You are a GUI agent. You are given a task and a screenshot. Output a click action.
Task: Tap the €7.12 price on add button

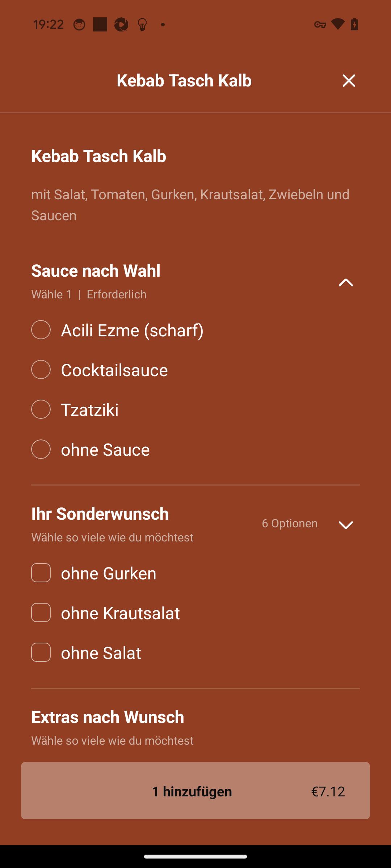point(328,792)
